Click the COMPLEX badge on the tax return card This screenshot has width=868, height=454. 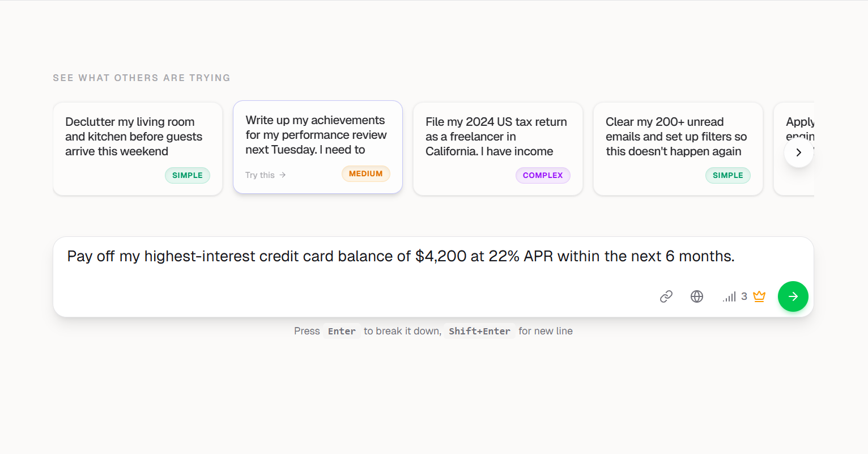542,175
